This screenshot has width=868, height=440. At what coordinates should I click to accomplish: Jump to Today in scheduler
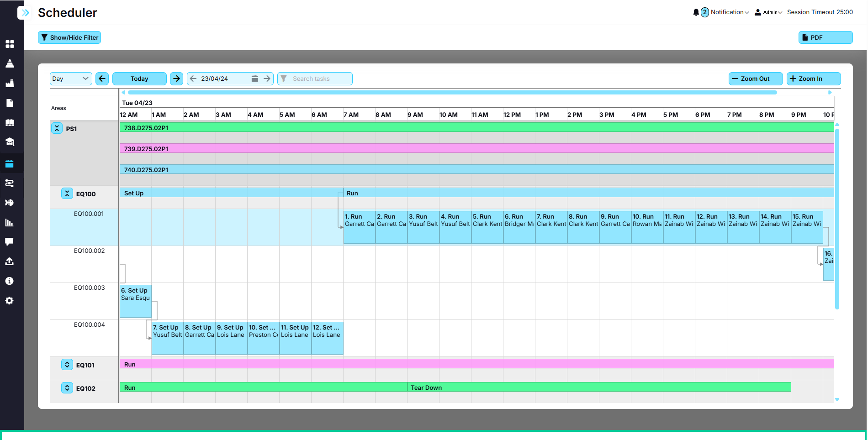(x=139, y=79)
